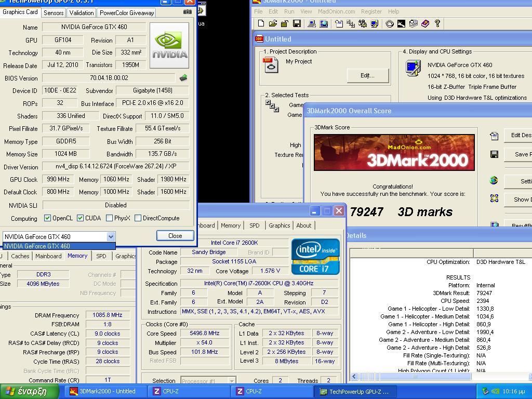Click the Core Speed field 5496.8 MHz in CPU-Z
532x399 pixels.
204,333
